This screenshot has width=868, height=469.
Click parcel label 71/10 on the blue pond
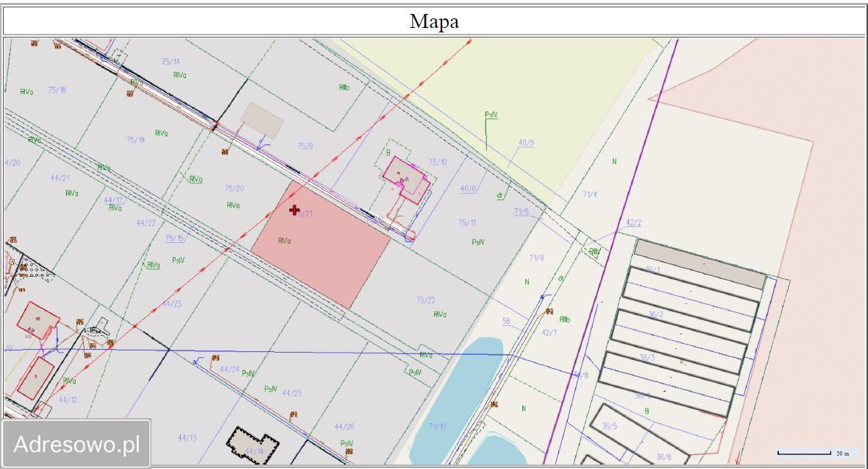coord(437,426)
